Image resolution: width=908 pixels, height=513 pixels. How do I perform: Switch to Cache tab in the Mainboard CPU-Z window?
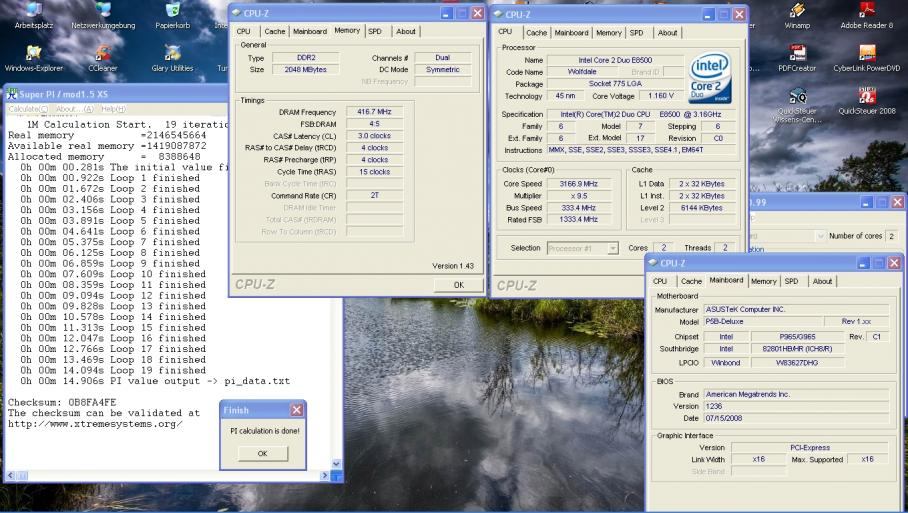pos(691,281)
